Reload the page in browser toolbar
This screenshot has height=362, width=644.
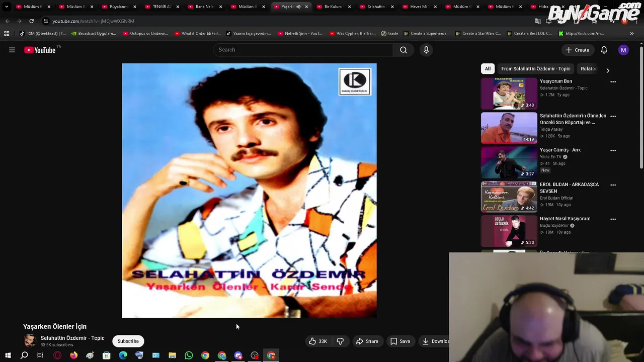(31, 21)
